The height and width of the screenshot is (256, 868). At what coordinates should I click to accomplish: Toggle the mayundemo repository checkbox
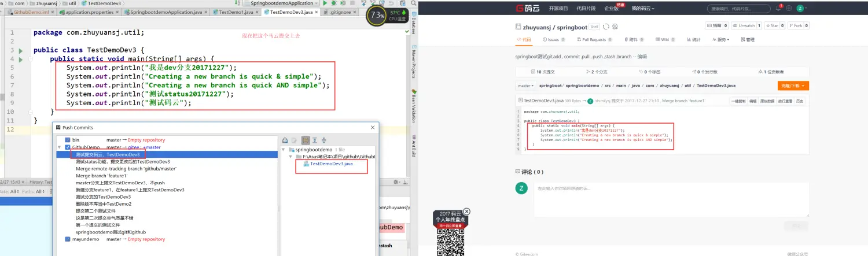click(x=68, y=239)
